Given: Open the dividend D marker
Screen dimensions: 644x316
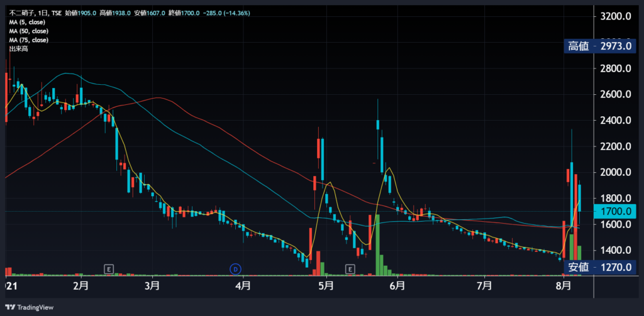Looking at the screenshot, I should tap(235, 270).
